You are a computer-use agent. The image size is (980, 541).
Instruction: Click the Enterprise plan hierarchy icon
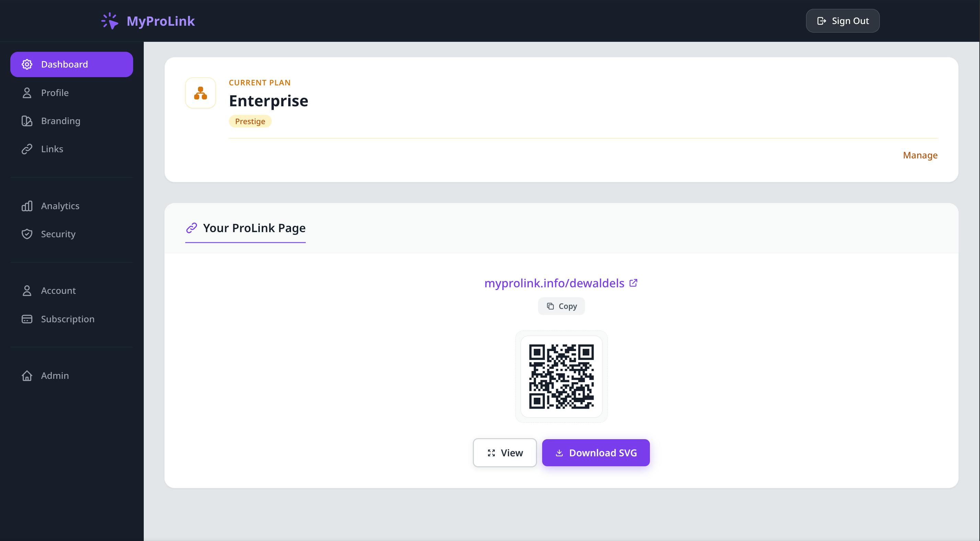point(200,93)
